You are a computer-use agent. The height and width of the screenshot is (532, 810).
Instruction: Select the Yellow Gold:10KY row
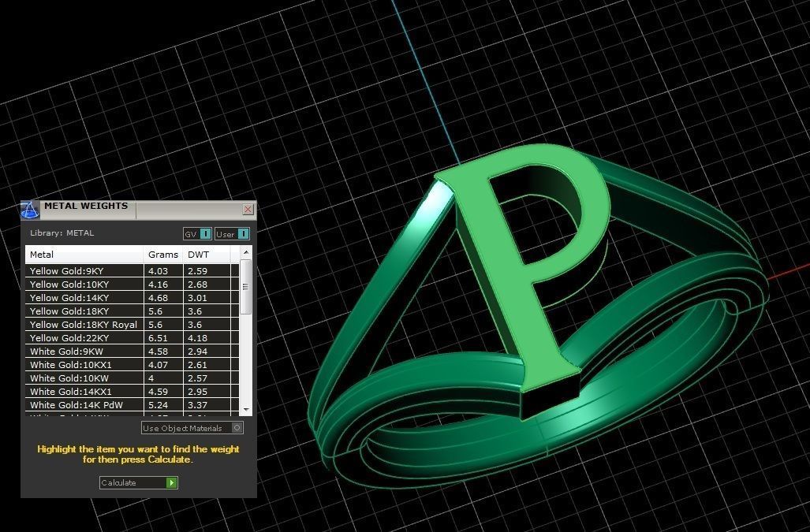pyautogui.click(x=132, y=285)
